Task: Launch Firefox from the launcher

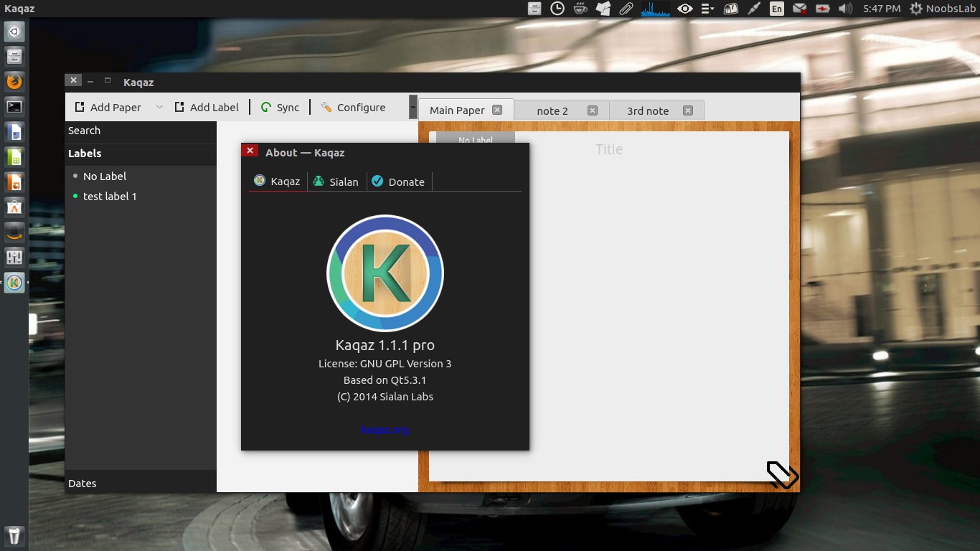Action: click(15, 82)
